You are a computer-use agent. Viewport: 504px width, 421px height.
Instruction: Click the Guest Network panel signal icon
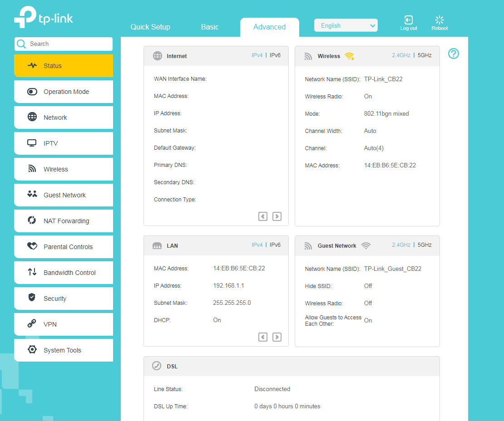308,246
